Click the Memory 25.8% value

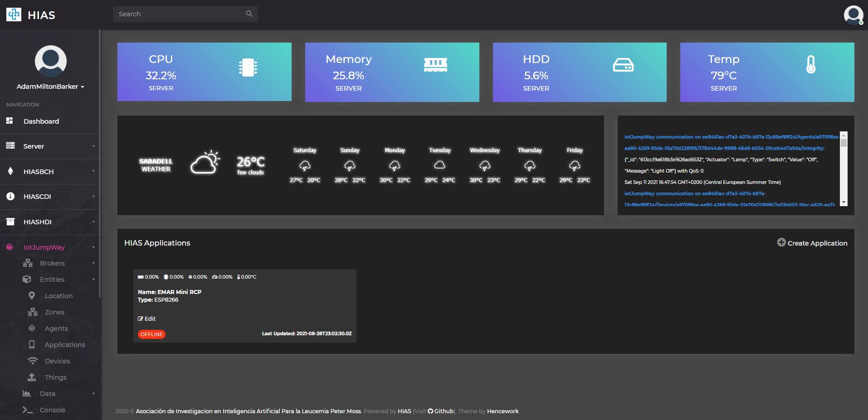pos(348,75)
